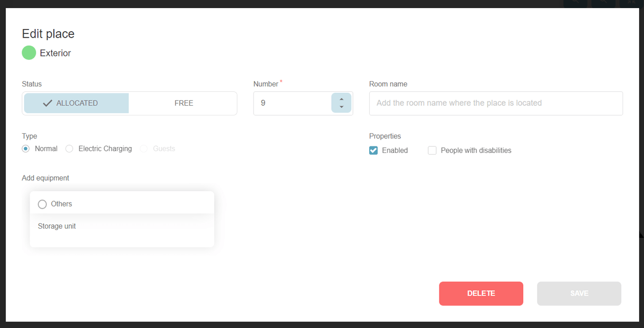Select the Guests type option

tap(144, 149)
